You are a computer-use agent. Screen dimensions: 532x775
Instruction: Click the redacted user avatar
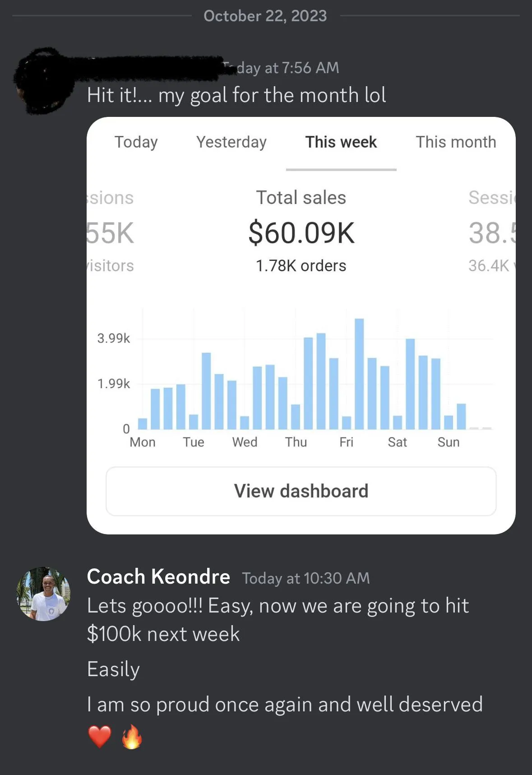tap(43, 81)
